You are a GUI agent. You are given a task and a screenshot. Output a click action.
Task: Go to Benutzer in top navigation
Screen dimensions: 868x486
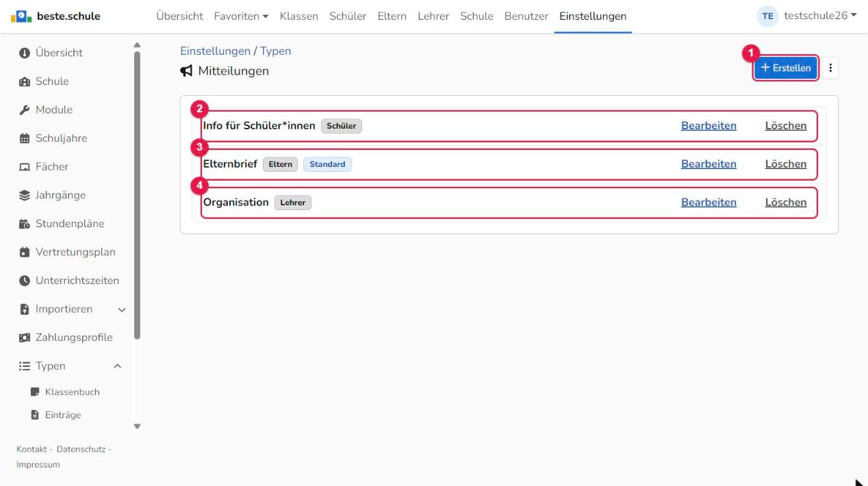pyautogui.click(x=526, y=16)
